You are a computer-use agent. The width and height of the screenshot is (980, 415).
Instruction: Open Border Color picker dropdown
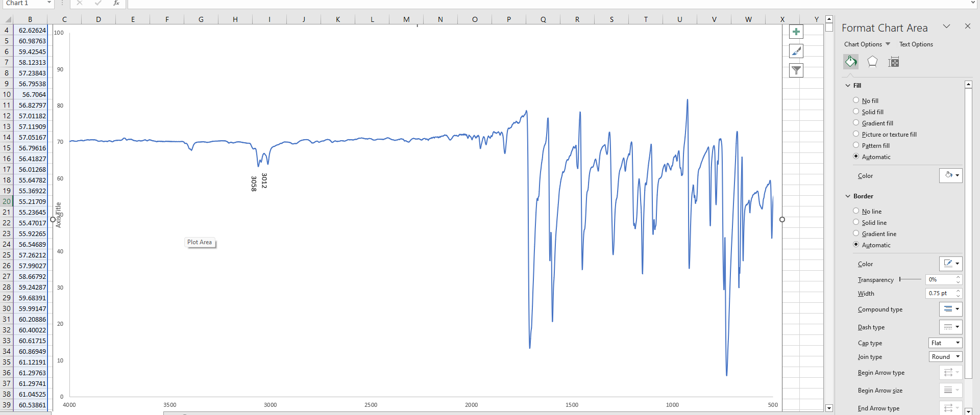(950, 264)
